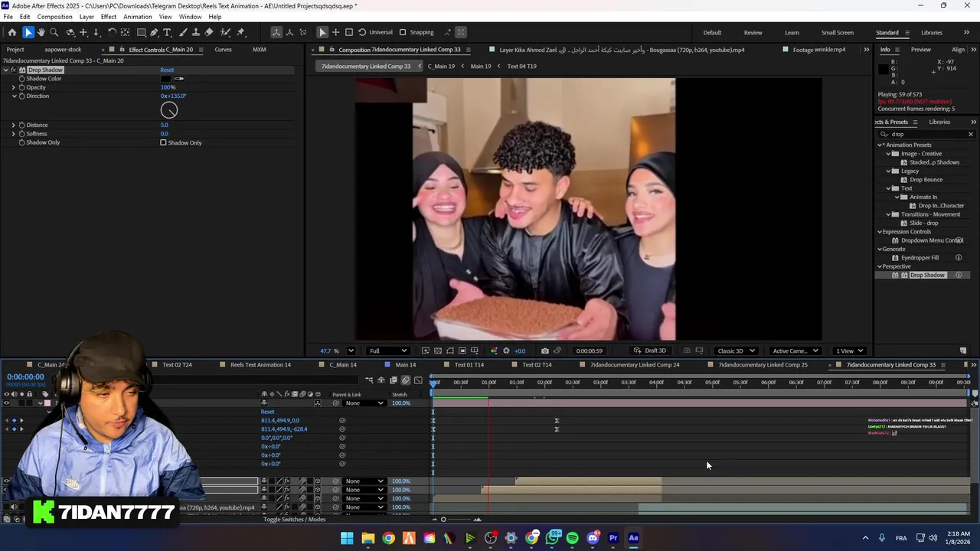Click the effects search field containing drop

point(926,134)
